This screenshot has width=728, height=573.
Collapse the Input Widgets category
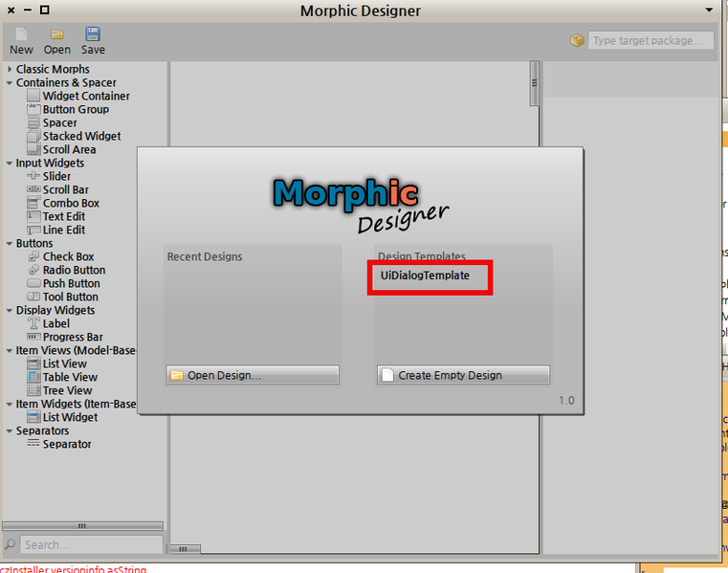(9, 163)
